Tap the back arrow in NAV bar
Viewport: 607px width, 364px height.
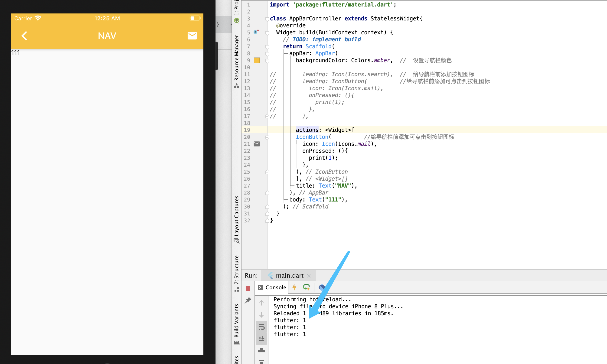pyautogui.click(x=24, y=36)
